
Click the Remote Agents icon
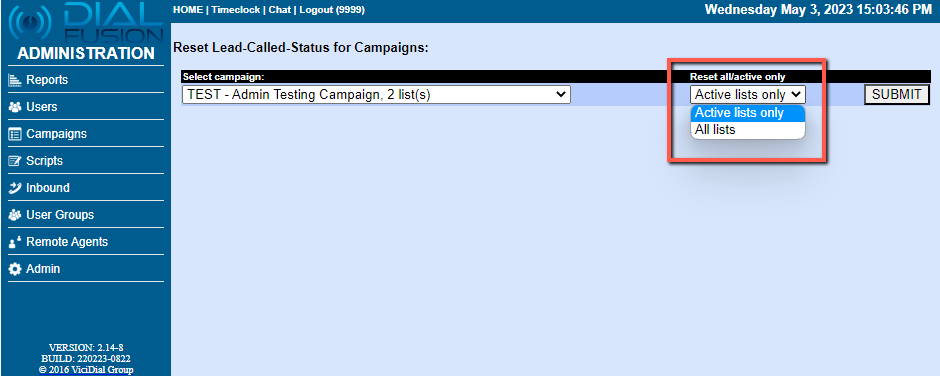tap(15, 242)
